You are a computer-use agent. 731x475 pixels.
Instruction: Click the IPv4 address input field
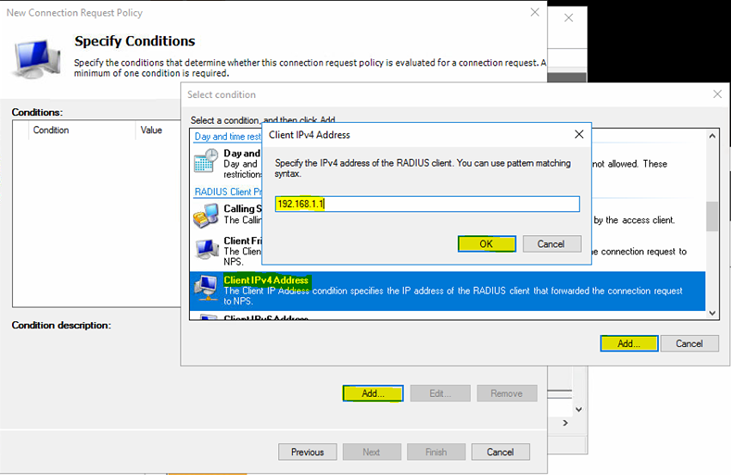click(x=427, y=204)
